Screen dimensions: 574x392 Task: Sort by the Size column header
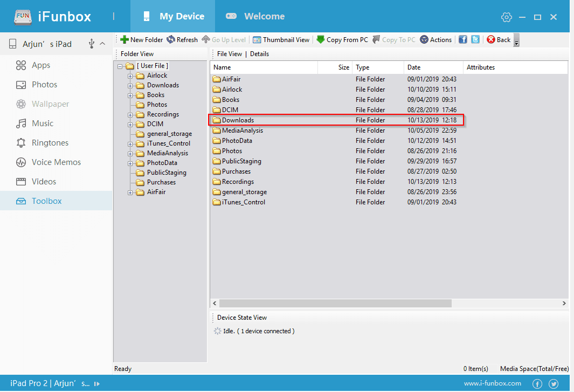click(335, 67)
